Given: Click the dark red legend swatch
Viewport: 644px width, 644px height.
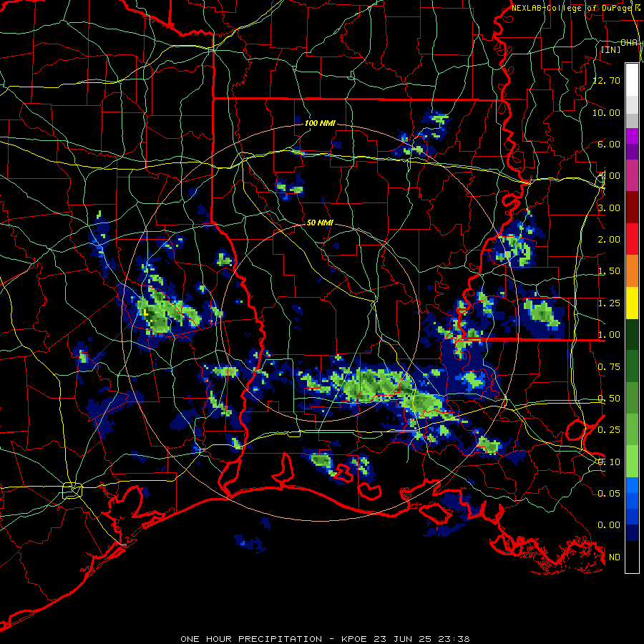Looking at the screenshot, I should pos(632,208).
